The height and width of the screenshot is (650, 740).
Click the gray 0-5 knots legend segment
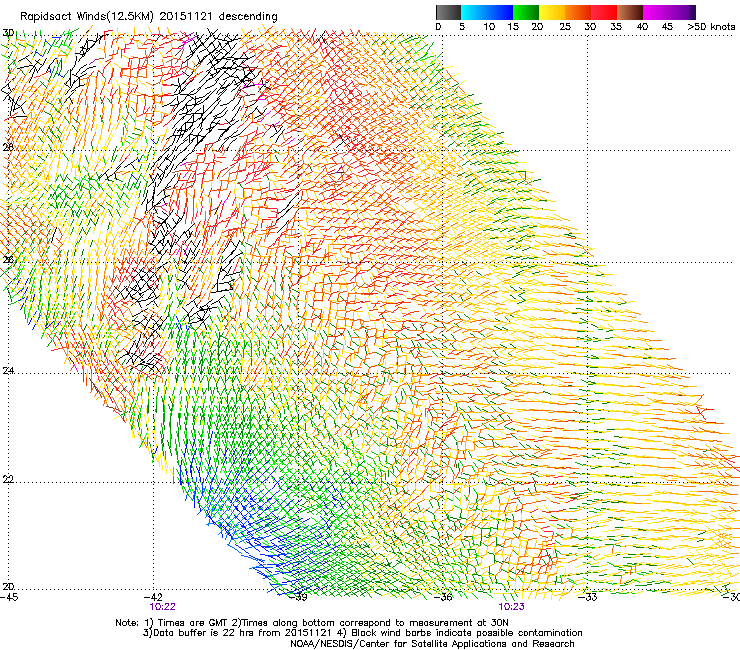pos(448,12)
